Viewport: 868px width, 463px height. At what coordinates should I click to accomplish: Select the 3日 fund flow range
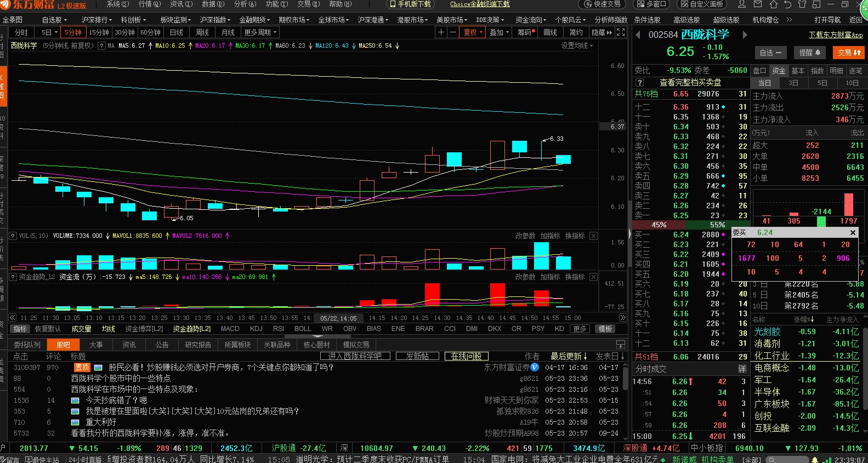[x=793, y=83]
